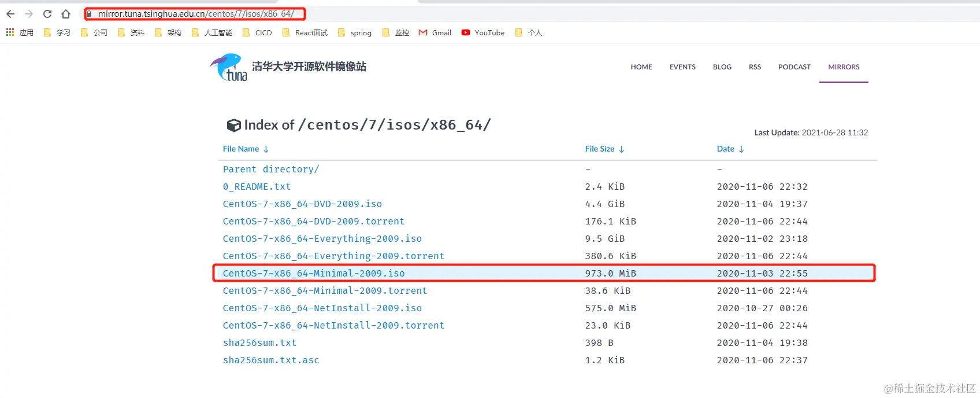Download CentOS-7-x86_64-Everything-2009.iso

tap(322, 239)
